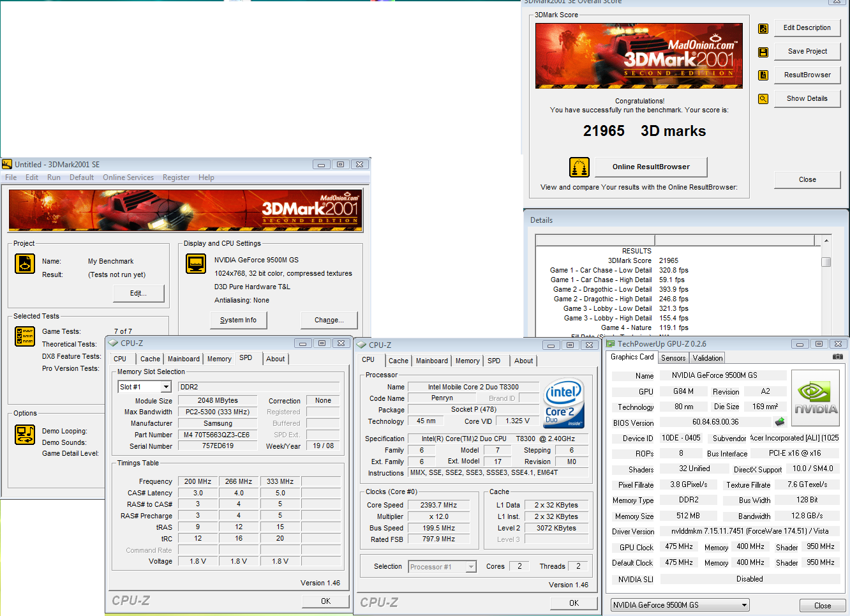Click the GPU-Z screenshot camera icon

tap(837, 357)
